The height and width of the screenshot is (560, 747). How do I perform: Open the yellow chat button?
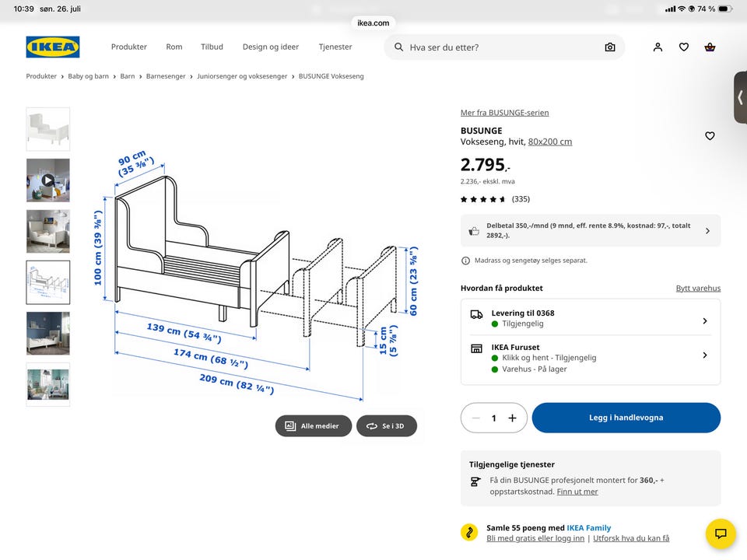coord(721,534)
